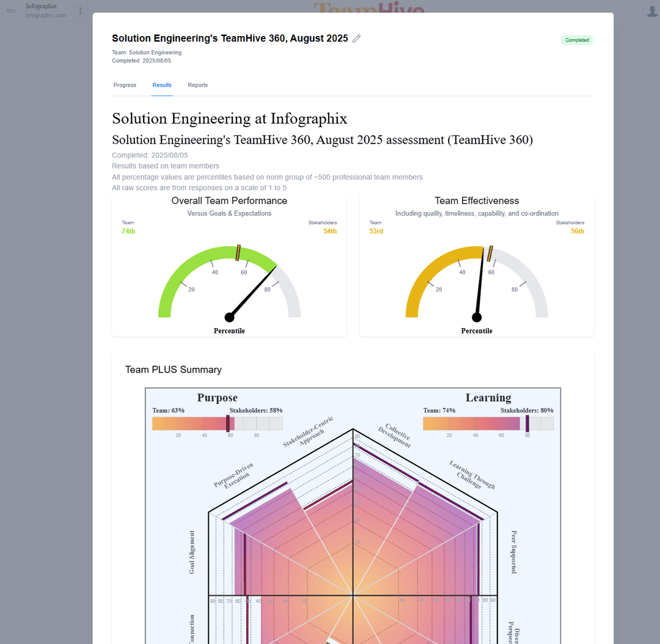Screen dimensions: 660x644
Task: Switch to the Progress tab
Action: 125,85
